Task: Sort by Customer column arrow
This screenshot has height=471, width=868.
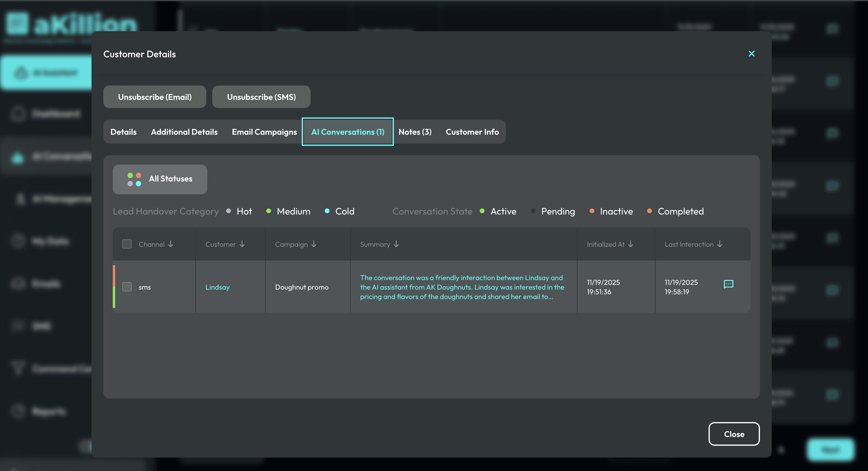Action: (242, 244)
